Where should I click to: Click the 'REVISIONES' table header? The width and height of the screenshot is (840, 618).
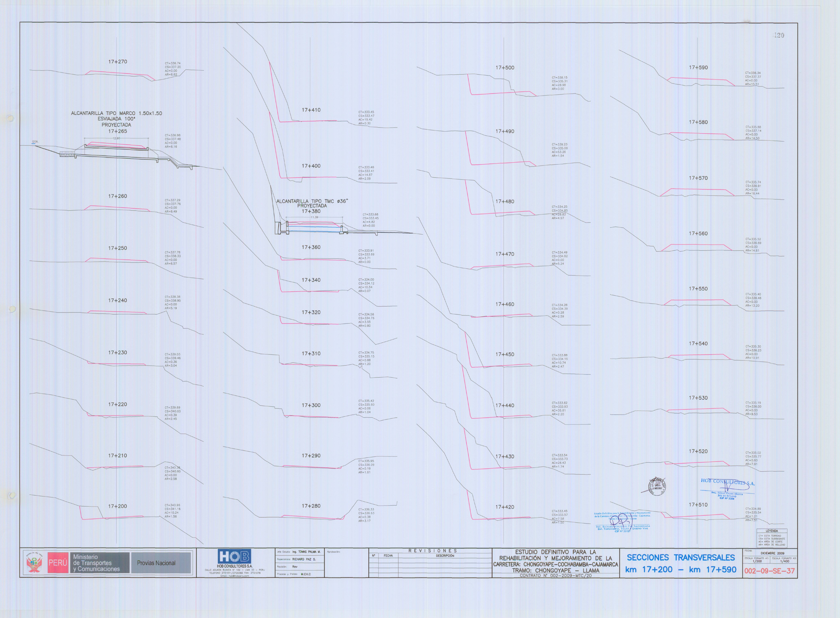tap(432, 551)
